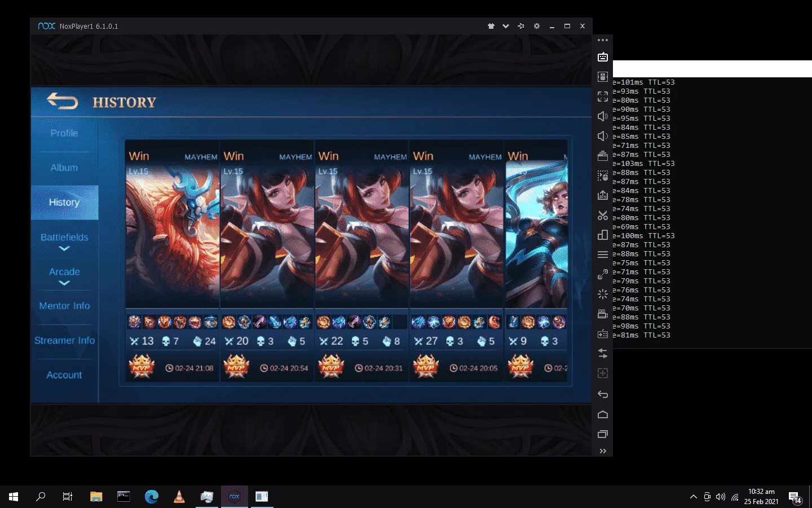
Task: Expand the Battlefields chevron
Action: tap(64, 248)
